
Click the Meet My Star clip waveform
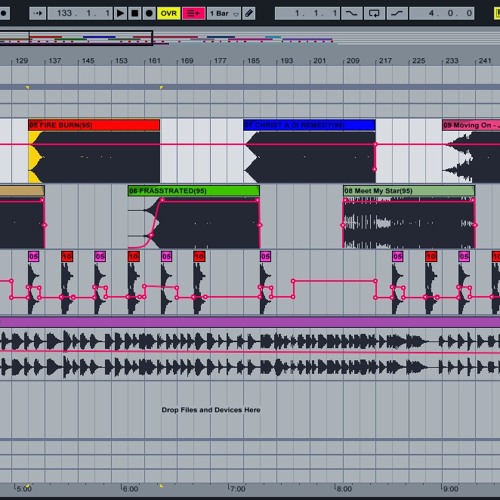pyautogui.click(x=409, y=222)
